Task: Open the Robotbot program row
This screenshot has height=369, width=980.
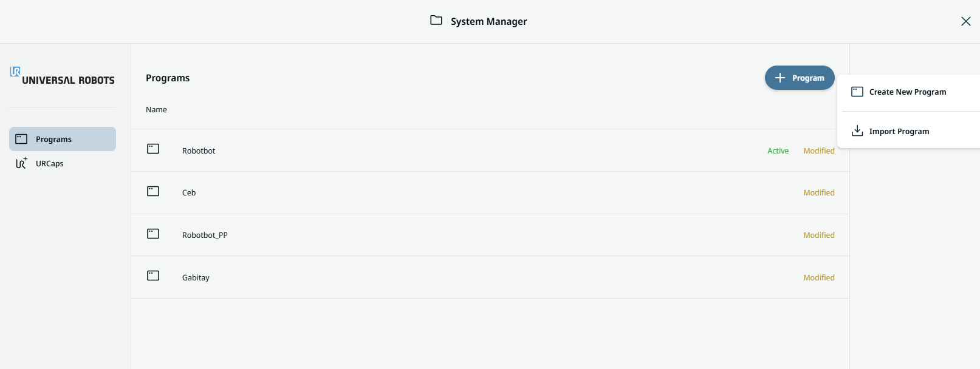Action: click(x=199, y=151)
